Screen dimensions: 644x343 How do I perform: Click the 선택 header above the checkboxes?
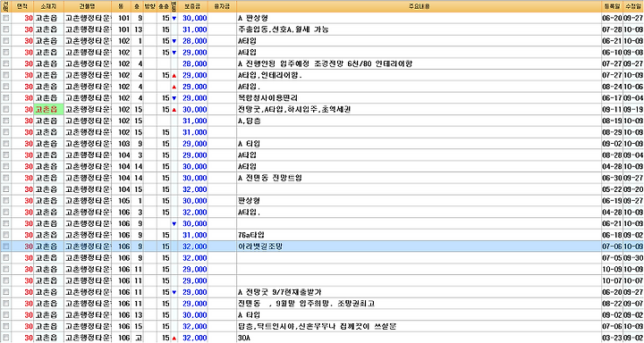[5, 6]
